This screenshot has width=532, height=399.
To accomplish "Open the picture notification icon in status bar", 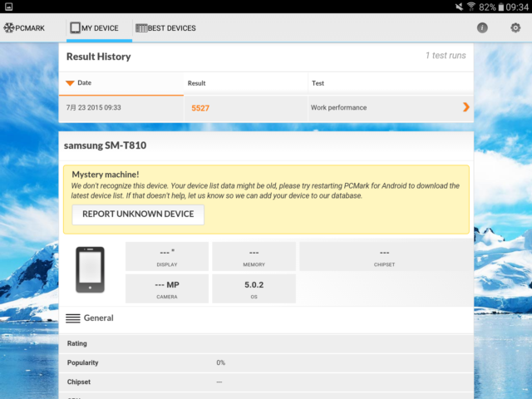I will 9,7.
